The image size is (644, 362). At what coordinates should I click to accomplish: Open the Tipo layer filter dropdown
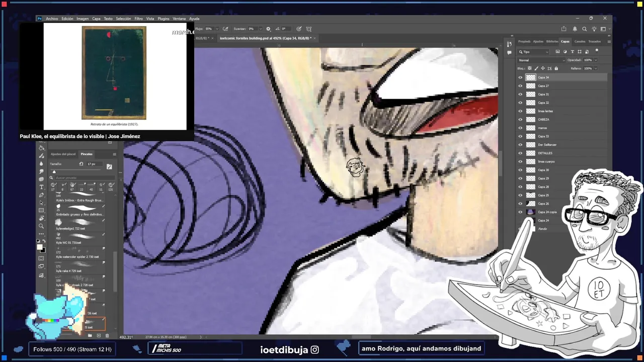pos(533,52)
